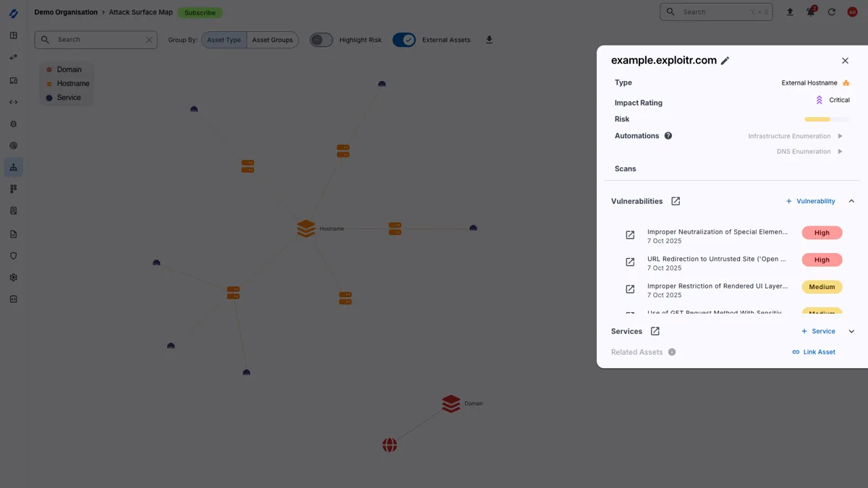Expand the Infrastructure Enumeration automation arrow
The width and height of the screenshot is (868, 488).
pyautogui.click(x=841, y=136)
